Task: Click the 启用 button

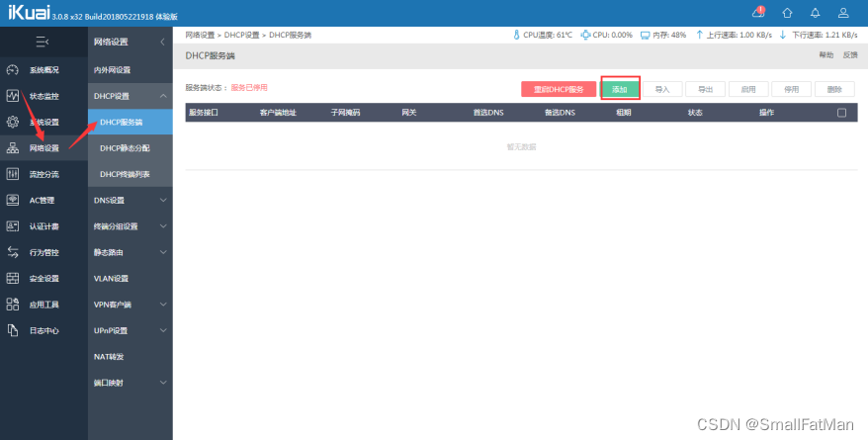Action: [748, 89]
